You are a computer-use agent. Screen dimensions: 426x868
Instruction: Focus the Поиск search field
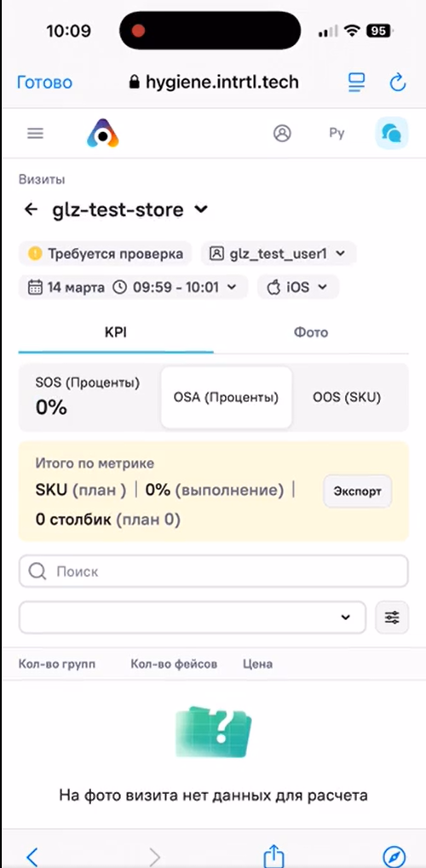(x=213, y=572)
